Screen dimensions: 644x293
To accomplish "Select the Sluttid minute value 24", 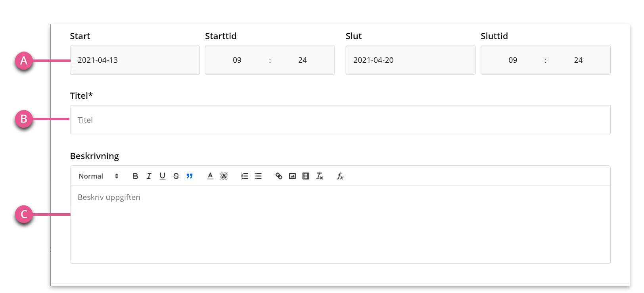I will pyautogui.click(x=578, y=60).
